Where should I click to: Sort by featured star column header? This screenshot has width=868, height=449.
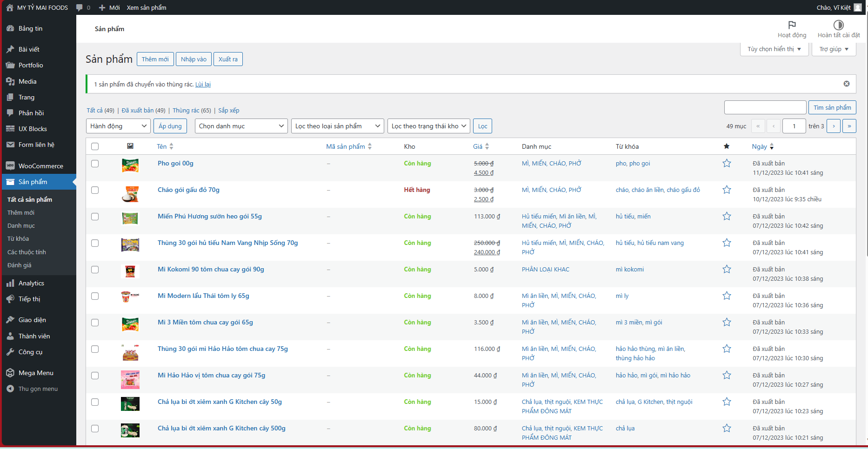(x=727, y=146)
